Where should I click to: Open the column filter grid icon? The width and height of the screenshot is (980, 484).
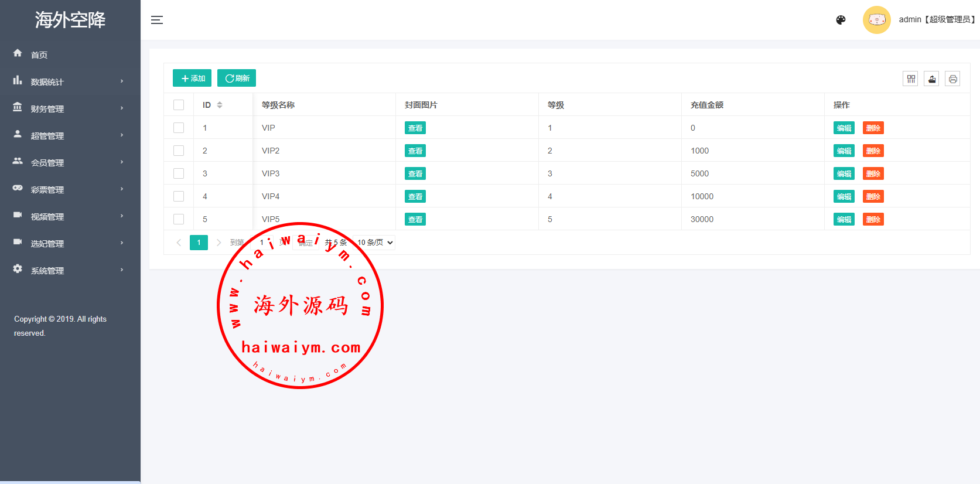910,79
